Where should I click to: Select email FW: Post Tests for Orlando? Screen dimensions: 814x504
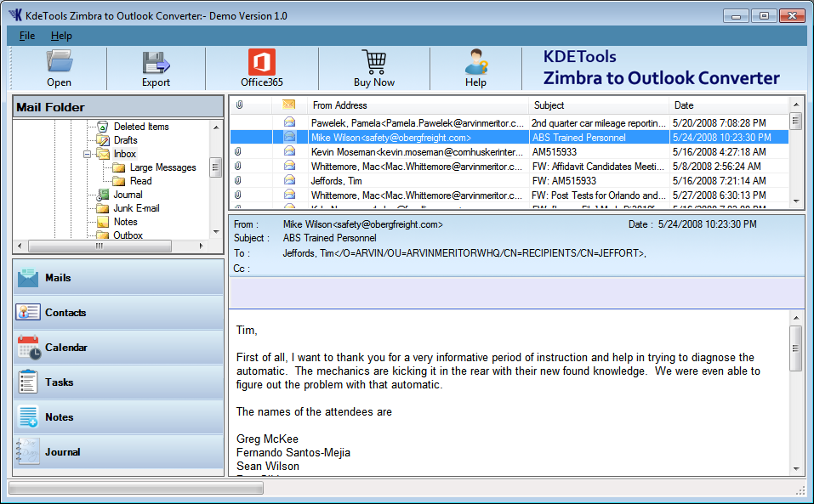(x=509, y=195)
